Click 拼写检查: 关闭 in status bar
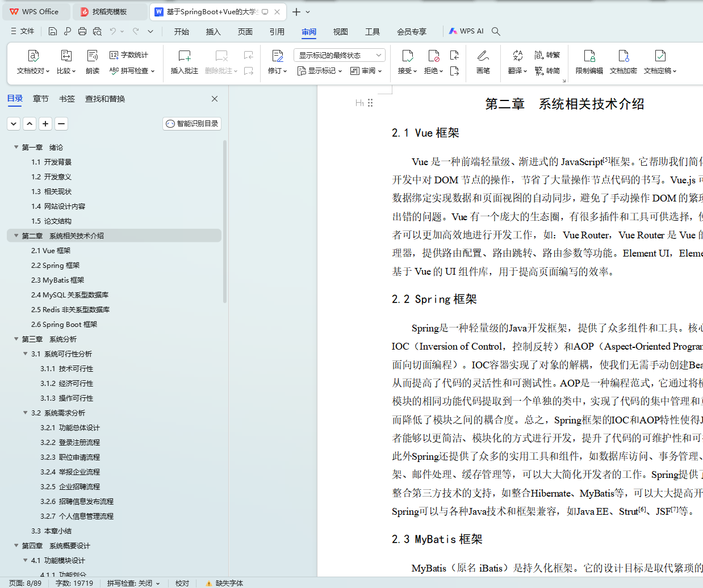The width and height of the screenshot is (703, 588). coord(133,583)
